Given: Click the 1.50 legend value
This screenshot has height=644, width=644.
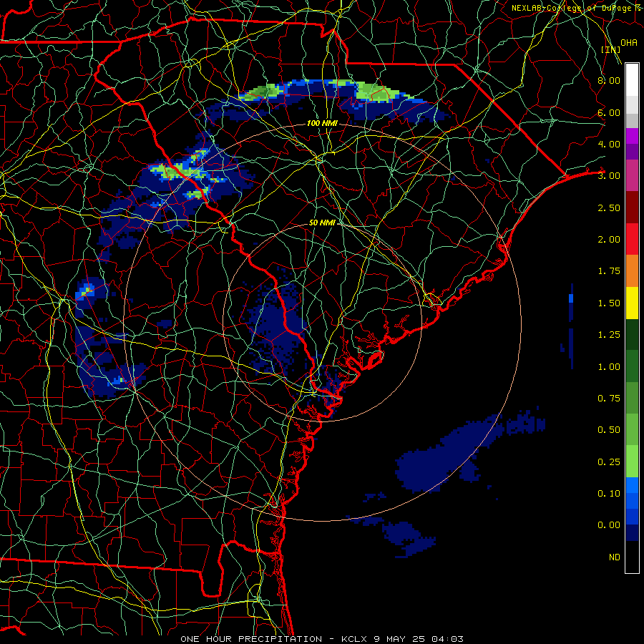Looking at the screenshot, I should tap(609, 303).
